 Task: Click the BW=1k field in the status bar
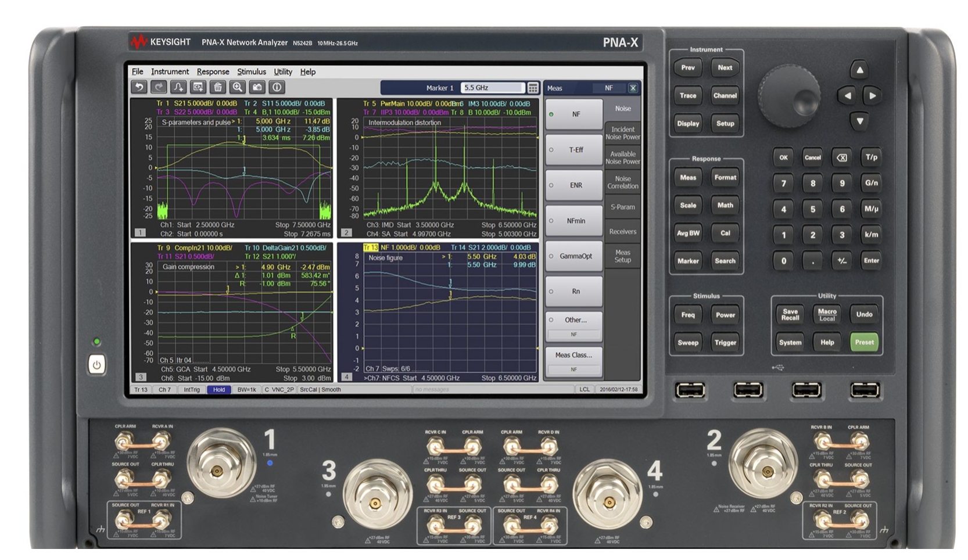[246, 390]
